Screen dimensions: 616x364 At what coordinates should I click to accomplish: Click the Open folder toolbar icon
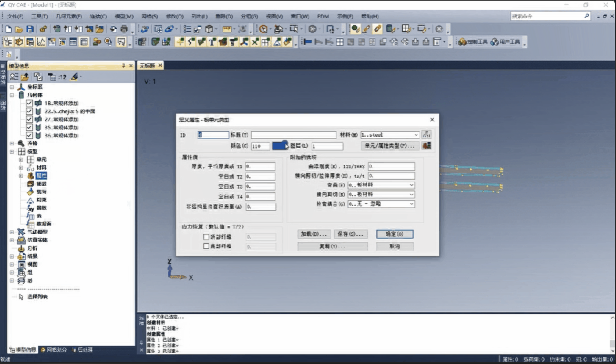pos(19,29)
